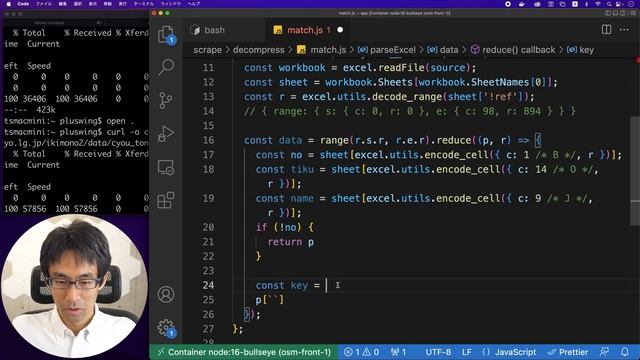Click the feedback icon in status bar
The width and height of the screenshot is (640, 360).
604,352
